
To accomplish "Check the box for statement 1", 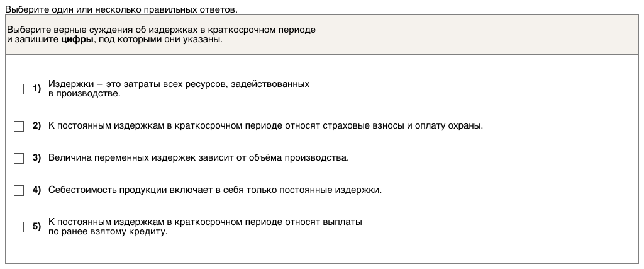I will click(x=19, y=89).
